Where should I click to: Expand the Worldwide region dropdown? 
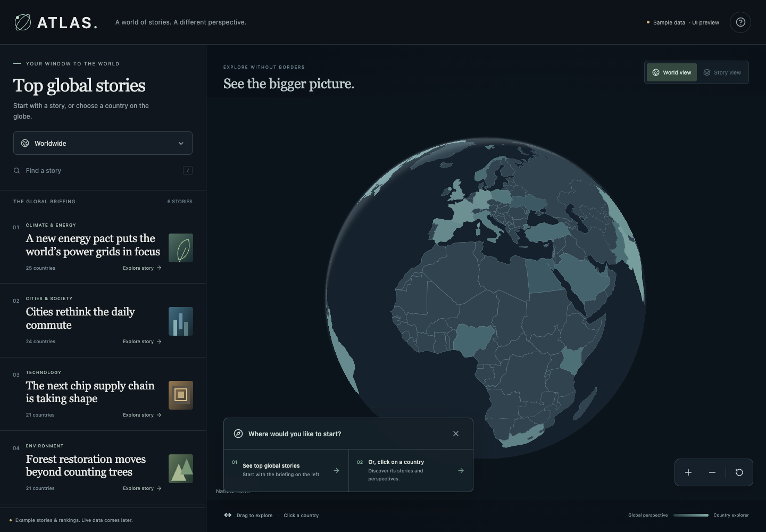tap(103, 143)
